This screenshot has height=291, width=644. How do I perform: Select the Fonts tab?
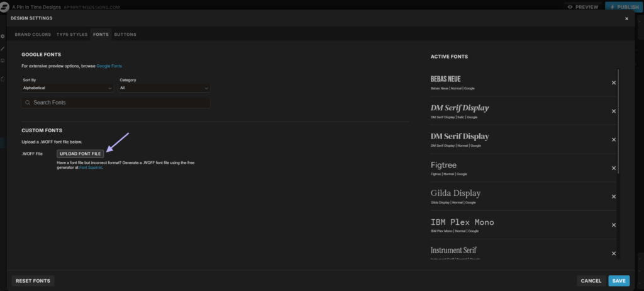(x=101, y=34)
